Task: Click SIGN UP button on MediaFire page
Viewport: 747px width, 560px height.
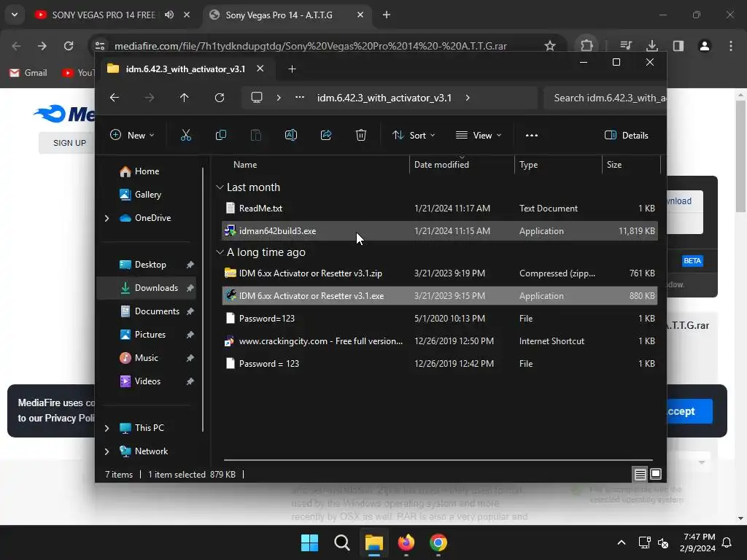Action: (69, 143)
